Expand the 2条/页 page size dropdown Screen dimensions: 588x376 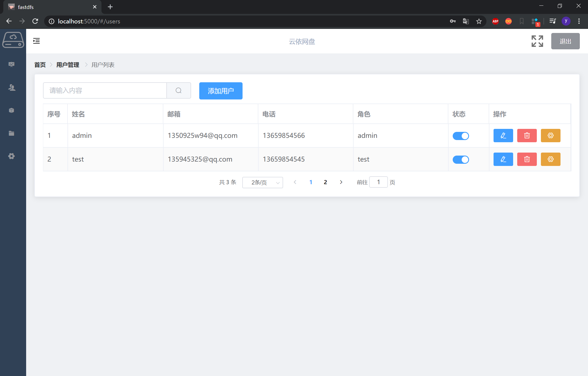(x=262, y=183)
